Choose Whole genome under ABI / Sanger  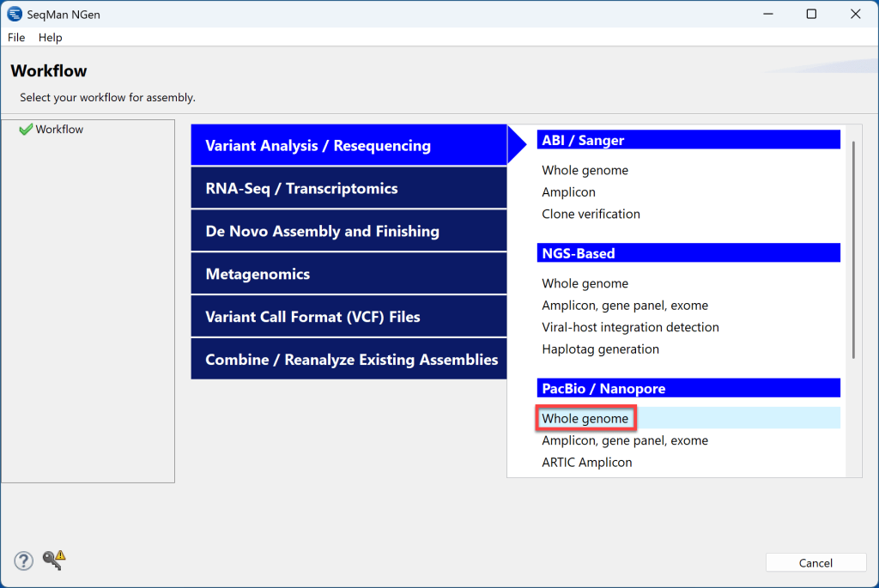click(585, 171)
